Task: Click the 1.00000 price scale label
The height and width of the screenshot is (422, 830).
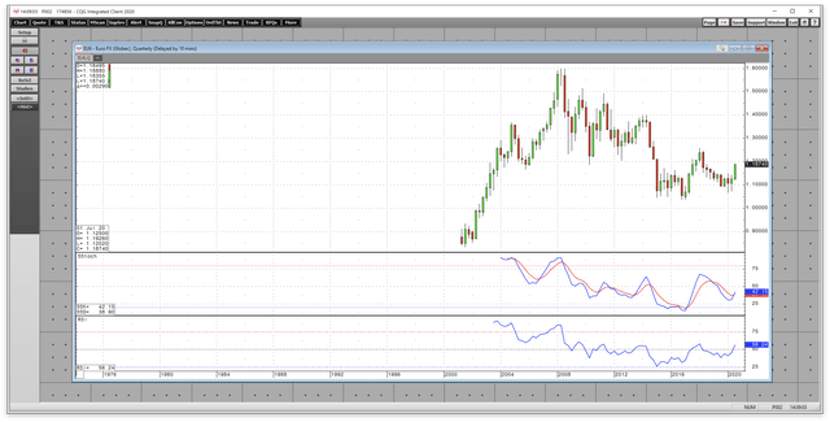Action: point(757,207)
